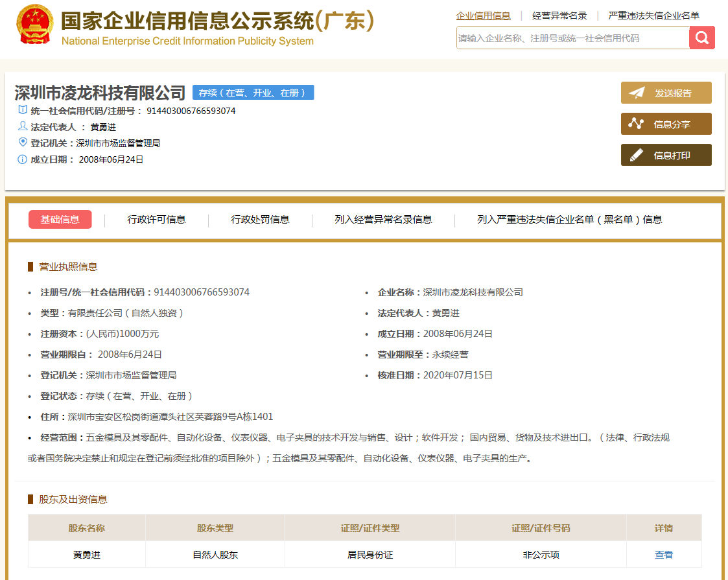Click the pencil icon on 信息打印

click(x=636, y=155)
